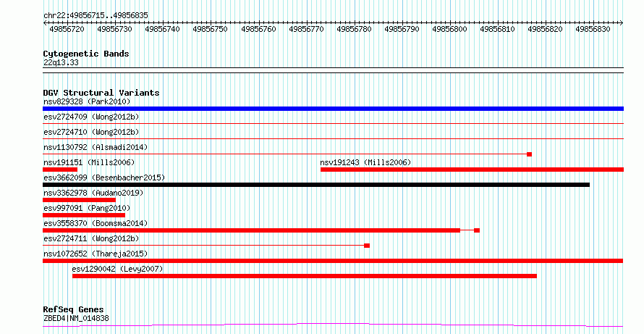The image size is (644, 334).
Task: Click ruler position 49856730
Action: pyautogui.click(x=114, y=29)
